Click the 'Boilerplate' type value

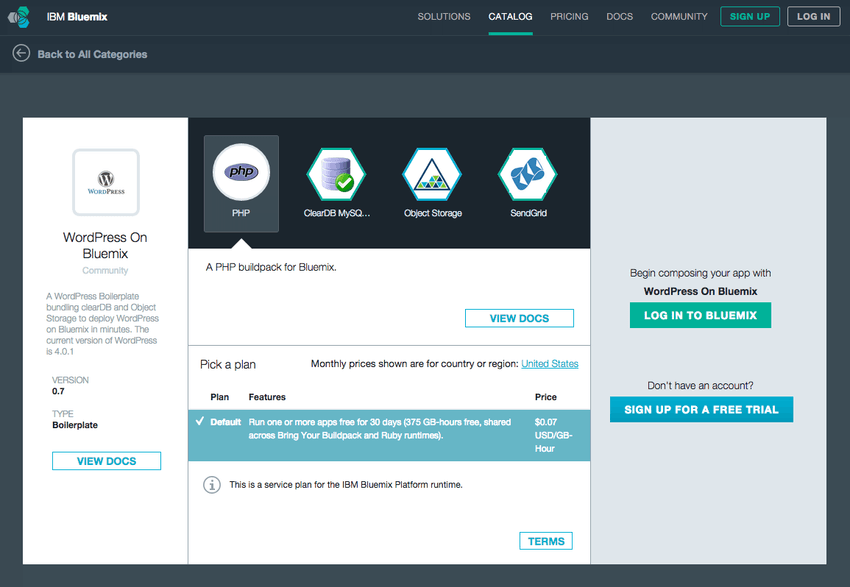pyautogui.click(x=75, y=425)
